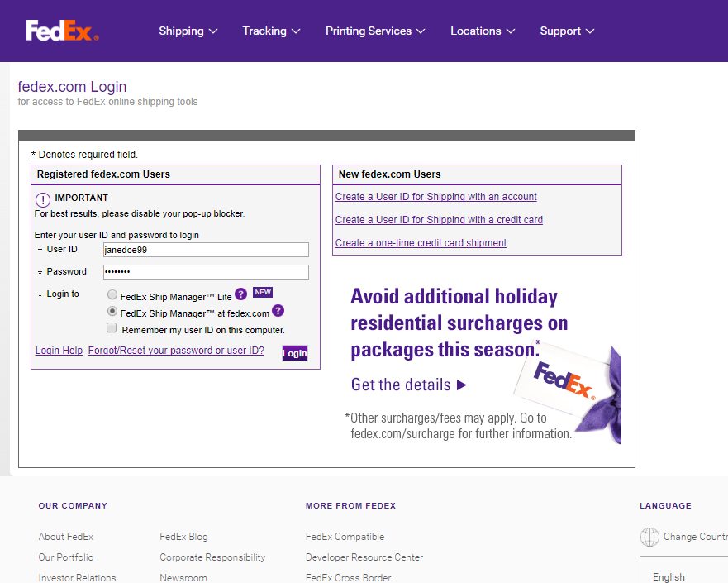Click the Password input field
Image resolution: width=728 pixels, height=583 pixels.
[x=206, y=272]
